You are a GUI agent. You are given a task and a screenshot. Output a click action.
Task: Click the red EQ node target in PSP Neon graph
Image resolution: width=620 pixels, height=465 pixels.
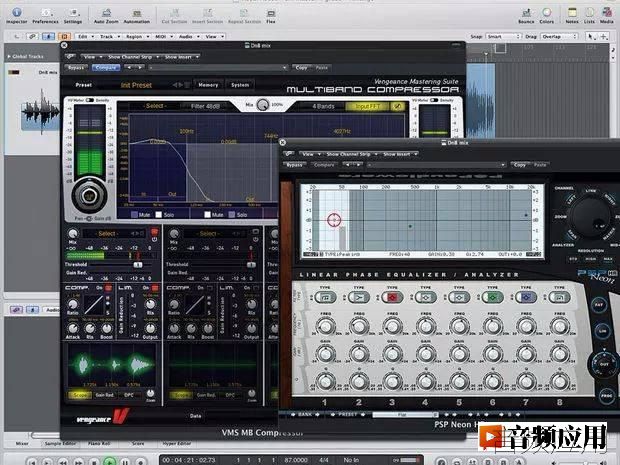(334, 220)
